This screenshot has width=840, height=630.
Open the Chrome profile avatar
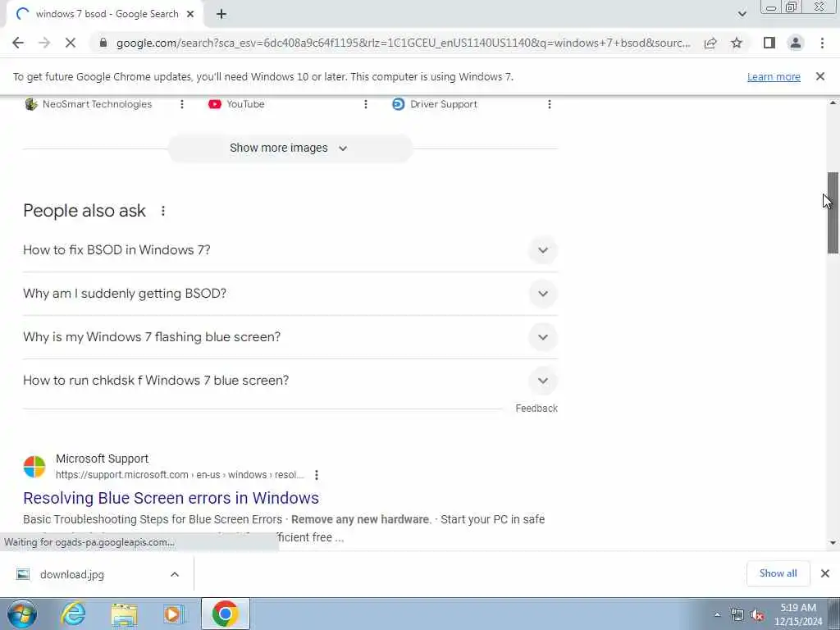pos(796,43)
